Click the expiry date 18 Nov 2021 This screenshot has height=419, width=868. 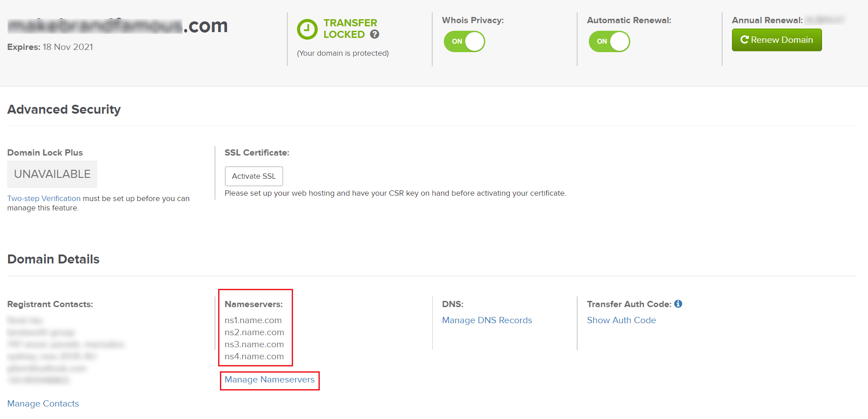(x=68, y=47)
